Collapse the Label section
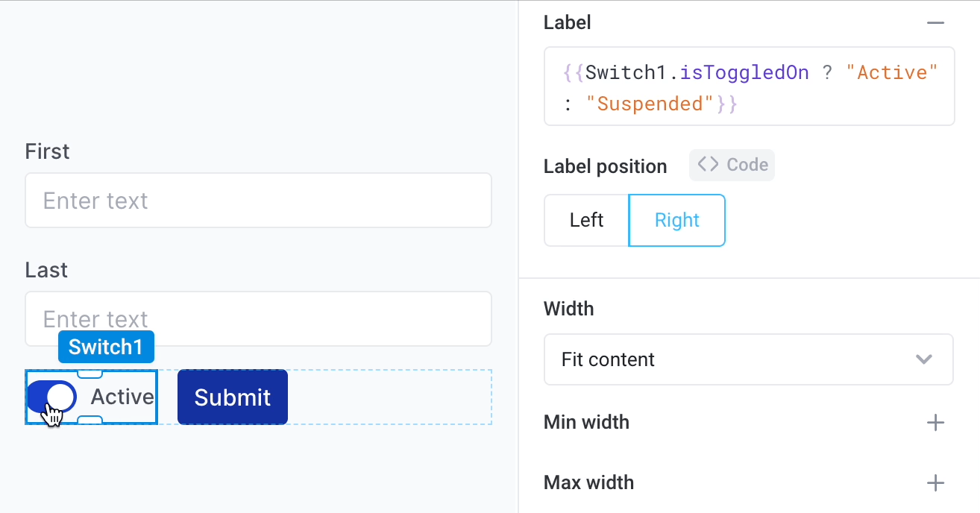Screen dimensions: 980x513 pos(935,22)
